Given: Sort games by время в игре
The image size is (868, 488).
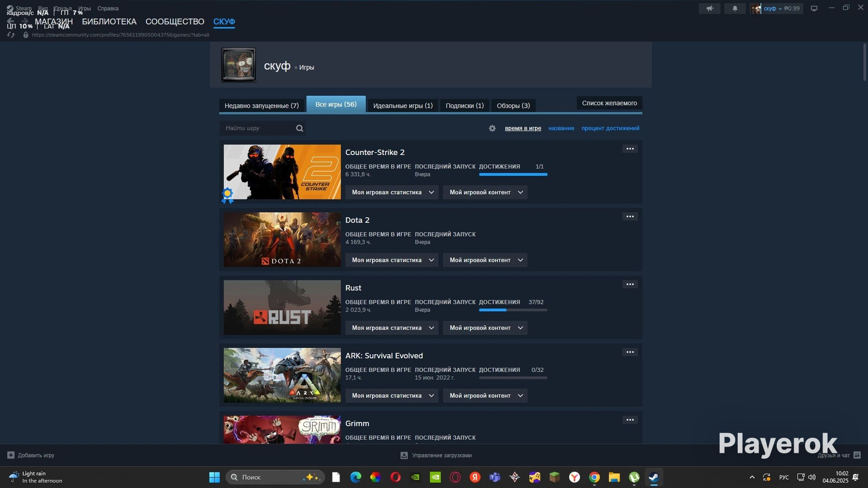Looking at the screenshot, I should click(523, 128).
